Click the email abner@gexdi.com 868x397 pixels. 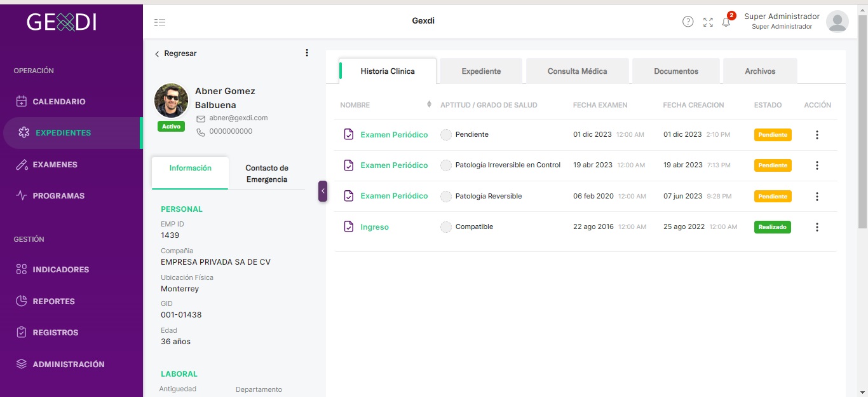(238, 118)
